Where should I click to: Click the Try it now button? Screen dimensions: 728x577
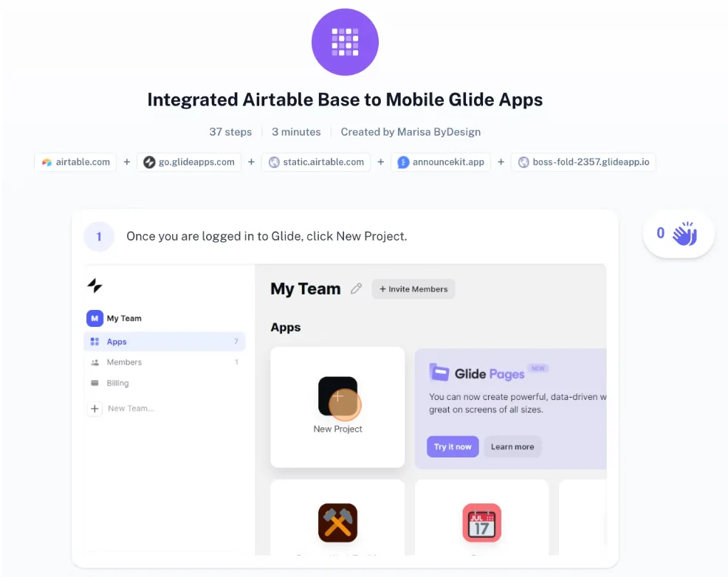pos(452,446)
